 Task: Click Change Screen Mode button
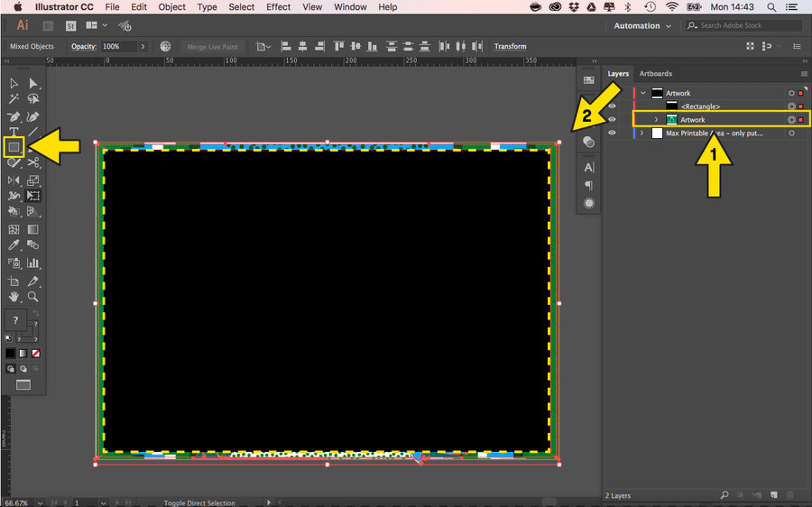(x=23, y=385)
